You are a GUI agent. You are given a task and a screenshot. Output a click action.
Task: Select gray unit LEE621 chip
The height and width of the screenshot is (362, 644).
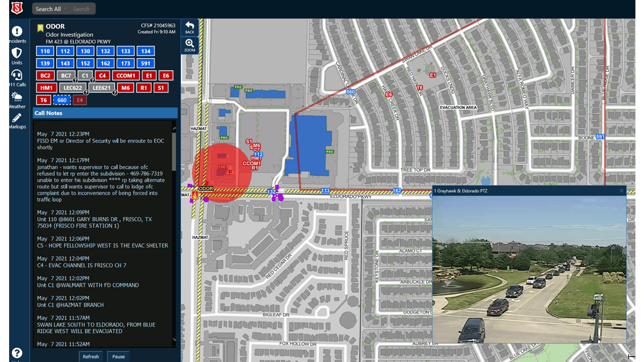pos(101,88)
